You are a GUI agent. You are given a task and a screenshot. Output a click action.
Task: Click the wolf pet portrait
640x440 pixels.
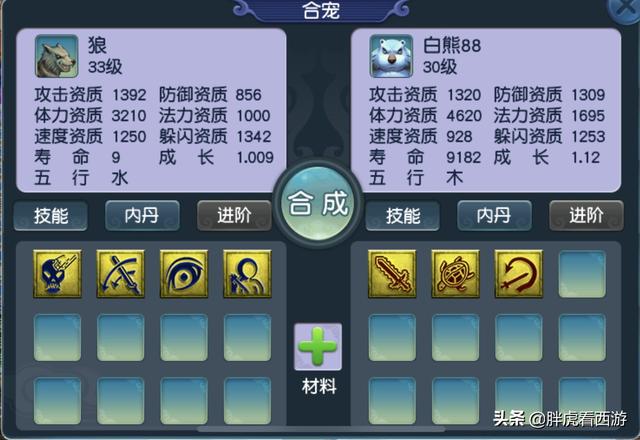coord(56,56)
